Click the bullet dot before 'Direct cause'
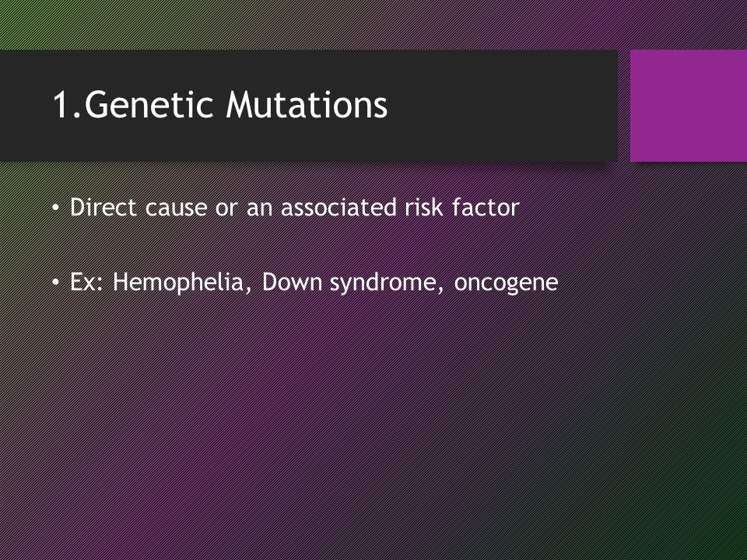The image size is (747, 560). click(56, 208)
